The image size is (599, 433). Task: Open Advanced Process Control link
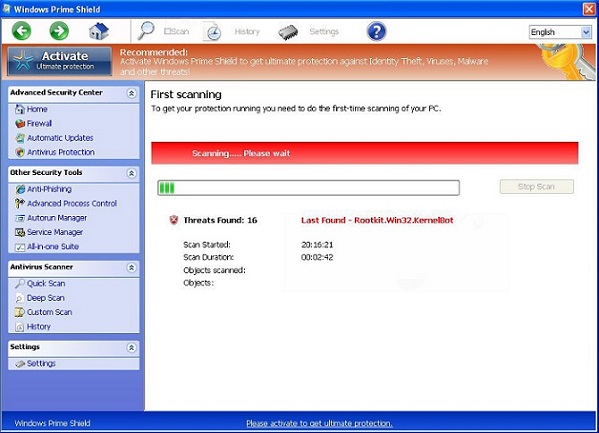point(72,203)
